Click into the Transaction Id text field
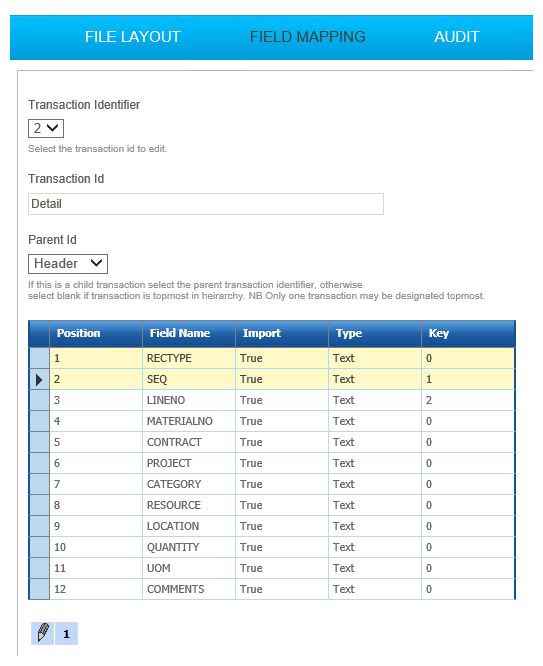This screenshot has height=666, width=543. pos(206,204)
